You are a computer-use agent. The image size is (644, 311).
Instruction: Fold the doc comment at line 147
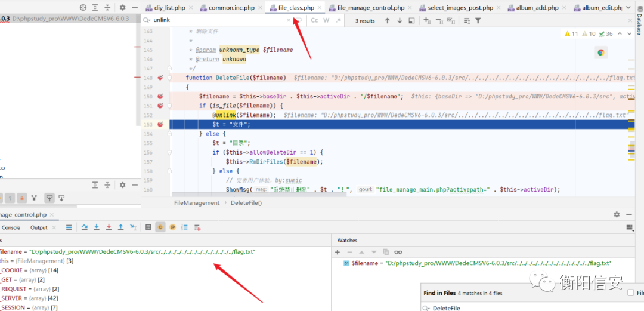point(169,68)
